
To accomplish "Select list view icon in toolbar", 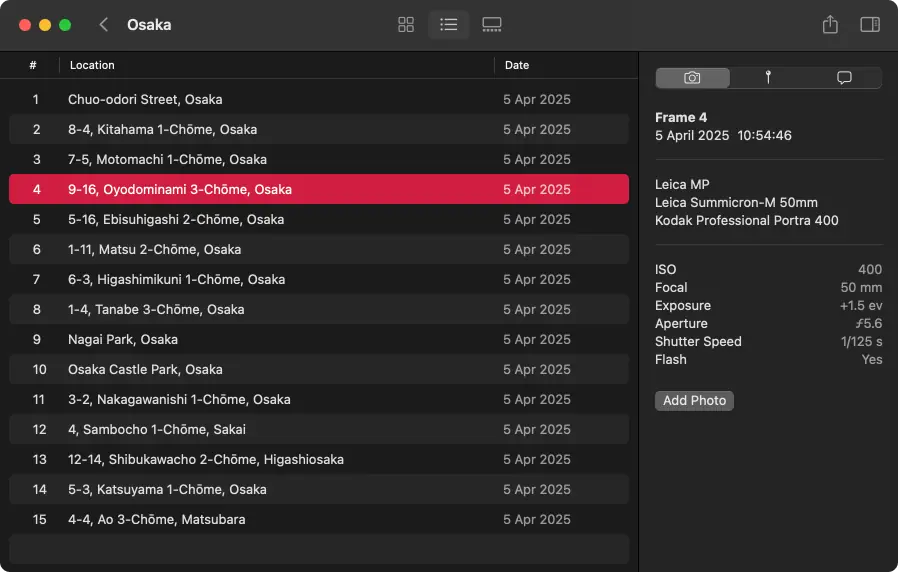I will [449, 25].
